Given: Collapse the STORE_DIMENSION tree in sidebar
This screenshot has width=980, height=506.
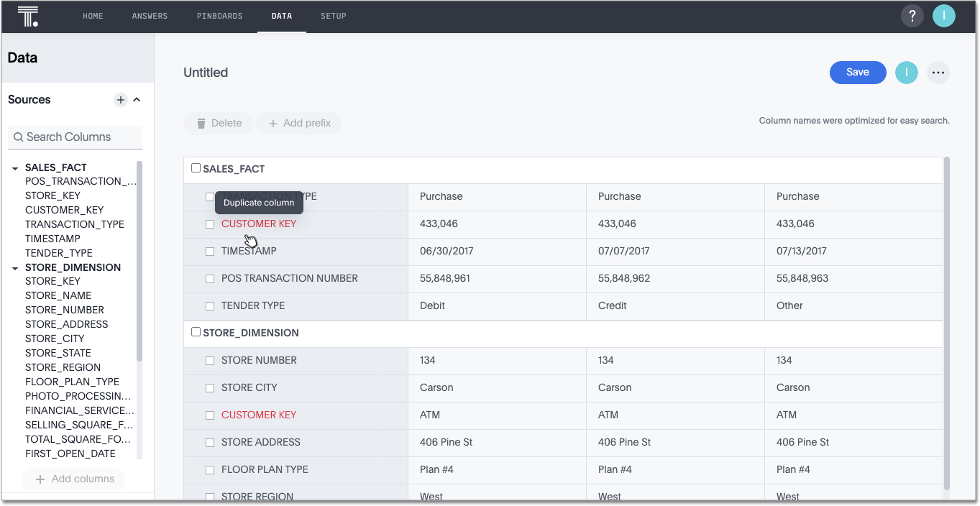Looking at the screenshot, I should pos(15,268).
